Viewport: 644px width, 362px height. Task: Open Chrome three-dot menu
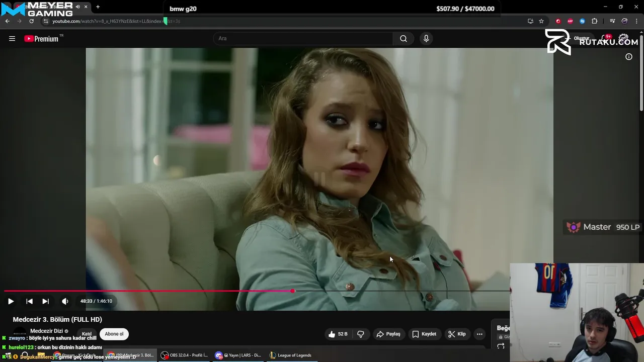637,21
